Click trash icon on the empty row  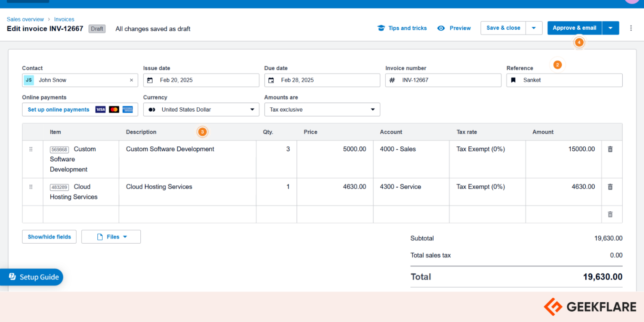click(x=610, y=214)
